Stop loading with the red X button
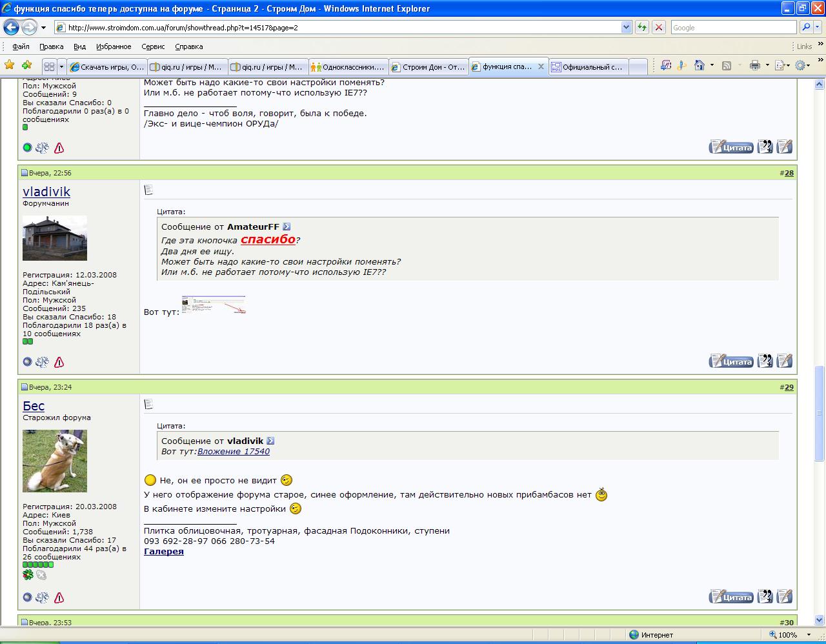Viewport: 826px width, 644px height. click(x=658, y=27)
